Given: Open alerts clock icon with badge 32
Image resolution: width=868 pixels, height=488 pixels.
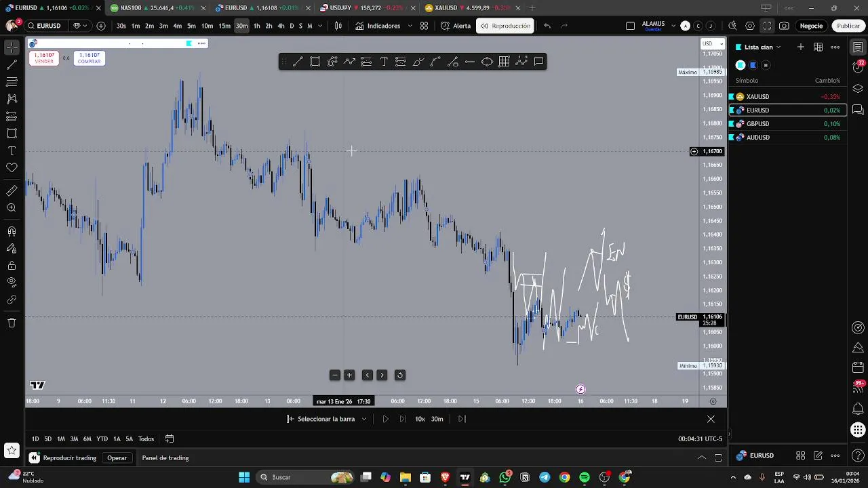Looking at the screenshot, I should (858, 68).
